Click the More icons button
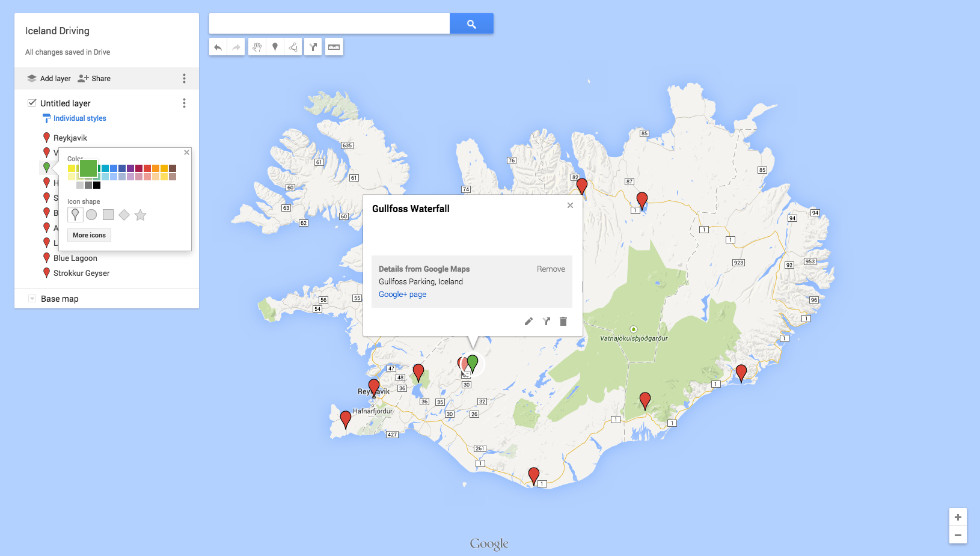This screenshot has width=980, height=556. (89, 235)
